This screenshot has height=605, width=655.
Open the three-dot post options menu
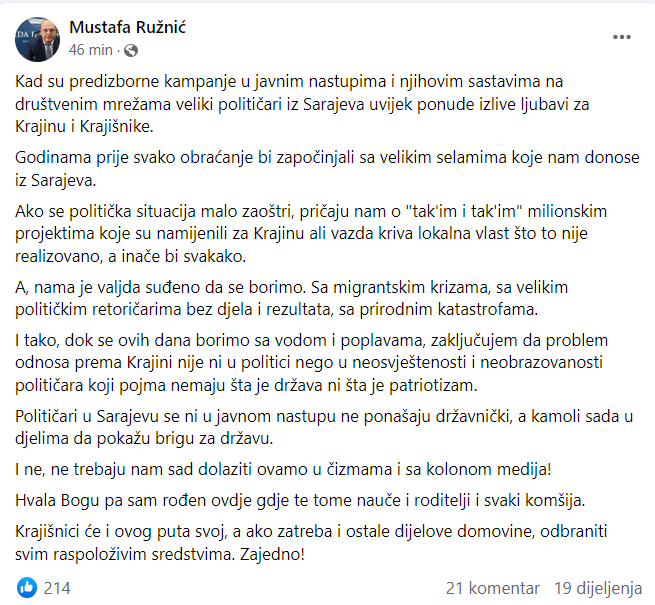click(x=622, y=37)
